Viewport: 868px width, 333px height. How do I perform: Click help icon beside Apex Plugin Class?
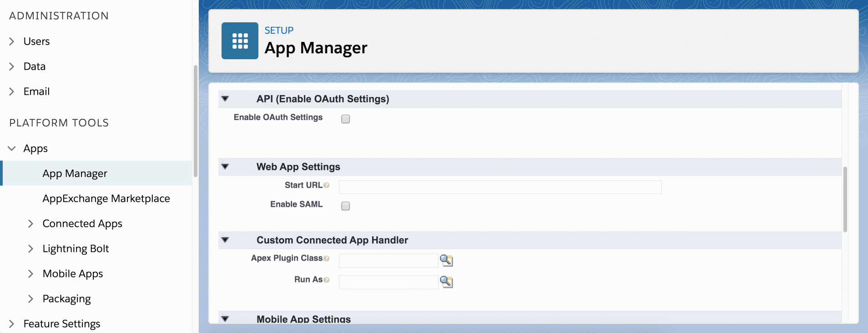[x=327, y=258]
